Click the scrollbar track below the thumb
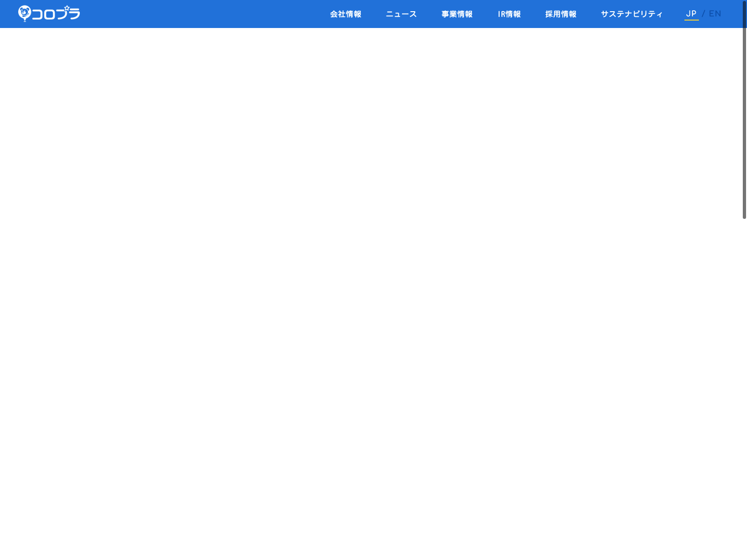The height and width of the screenshot is (560, 747). 744,373
